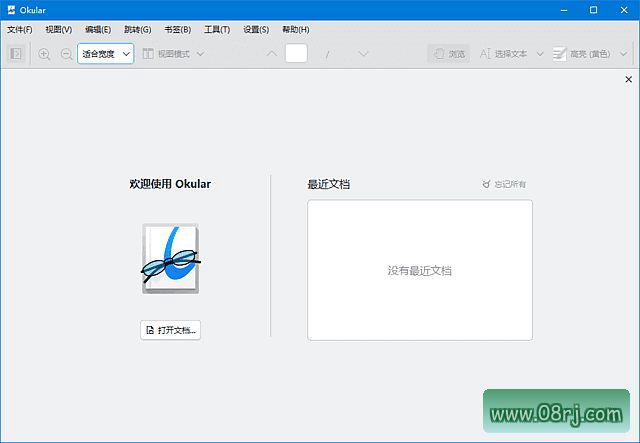
Task: Minimize the Okular window
Action: pos(564,10)
